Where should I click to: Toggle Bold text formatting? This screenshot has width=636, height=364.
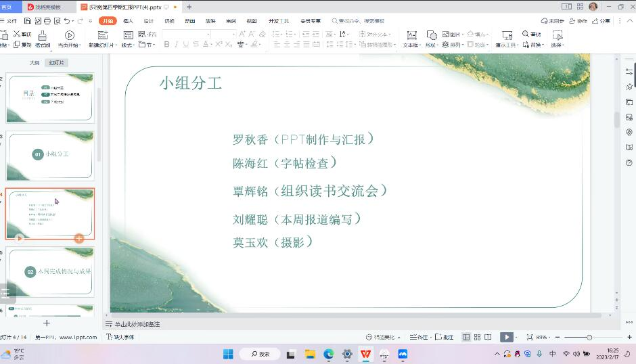[166, 45]
